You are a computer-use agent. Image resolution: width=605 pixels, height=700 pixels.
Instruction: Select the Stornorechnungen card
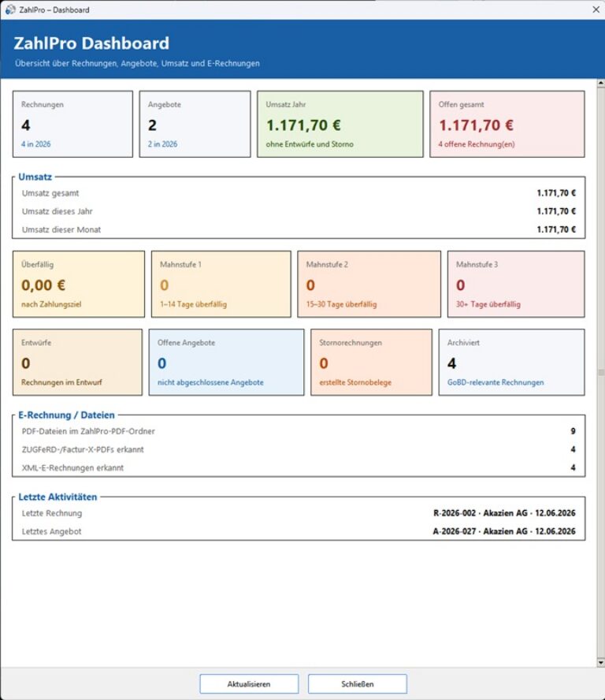371,362
